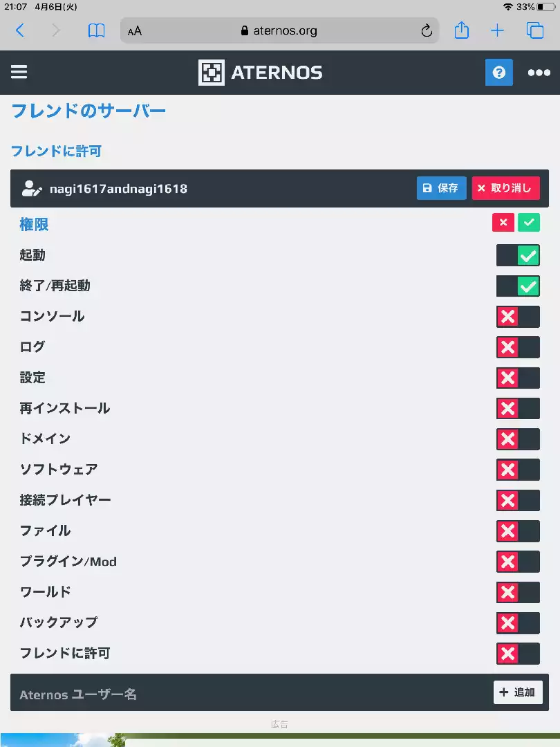Open the Aternos hamburger menu

tap(19, 73)
